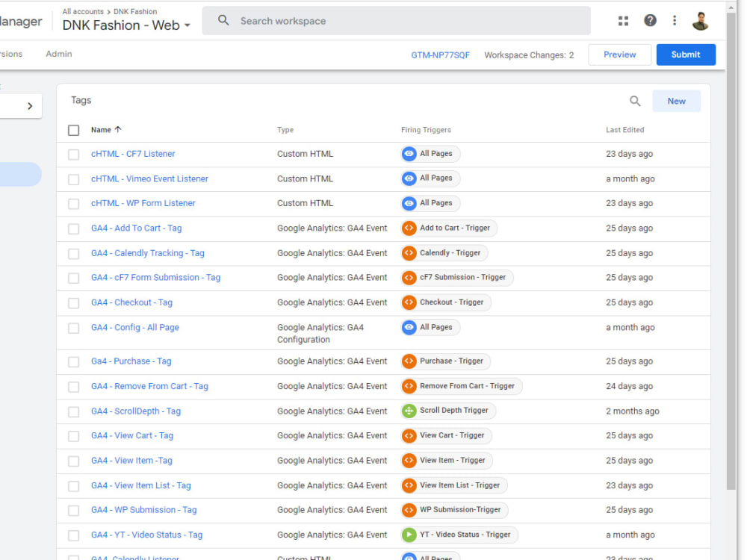Check the GA4 - ScrollDepth - Tag checkbox
Viewport: 747px width, 560px height.
73,411
